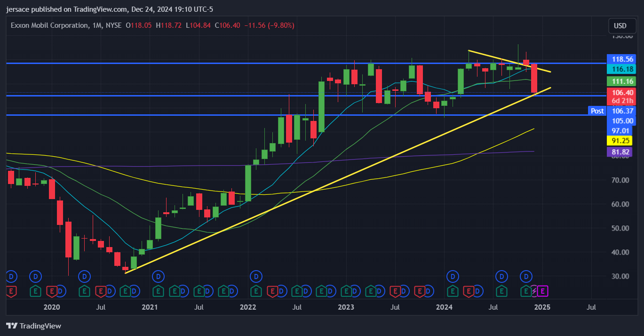Click the green earnings E marker above the 2022 label
Viewport: 644px width, 336px height.
click(x=256, y=291)
